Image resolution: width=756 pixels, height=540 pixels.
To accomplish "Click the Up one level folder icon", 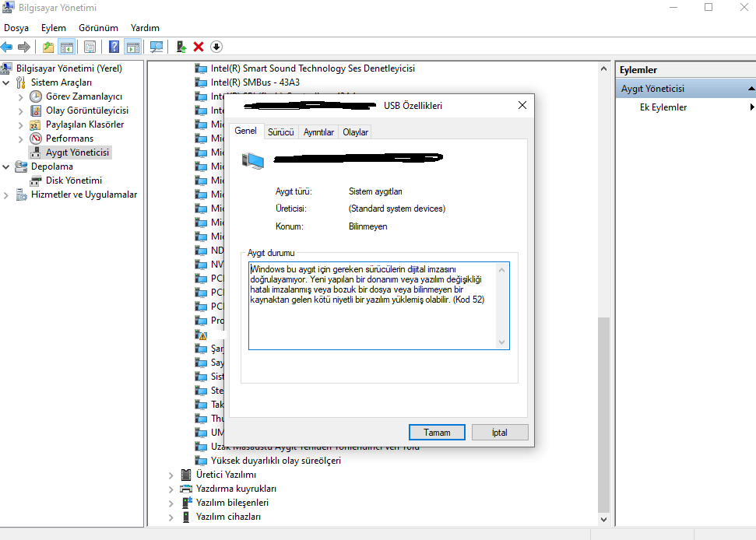I will point(48,47).
